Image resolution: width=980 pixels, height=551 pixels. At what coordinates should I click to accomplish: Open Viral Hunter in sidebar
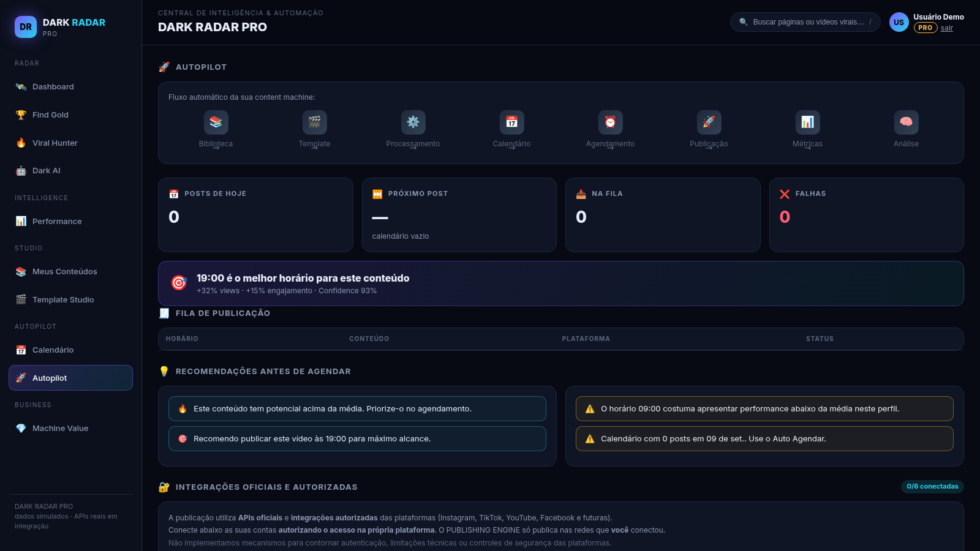[71, 143]
